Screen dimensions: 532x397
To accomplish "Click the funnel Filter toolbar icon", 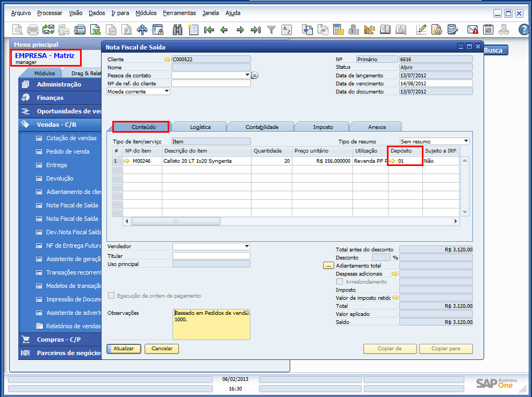I will [x=271, y=30].
